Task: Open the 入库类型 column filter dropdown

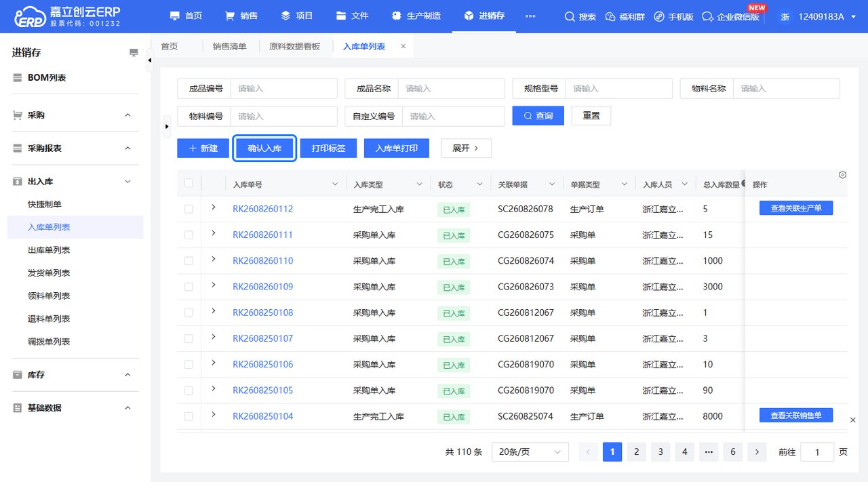Action: (418, 184)
